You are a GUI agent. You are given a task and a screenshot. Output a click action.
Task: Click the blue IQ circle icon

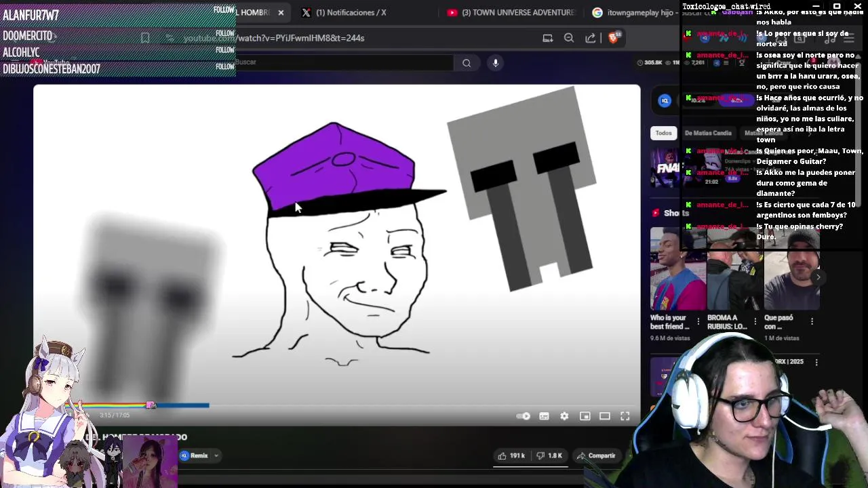665,100
